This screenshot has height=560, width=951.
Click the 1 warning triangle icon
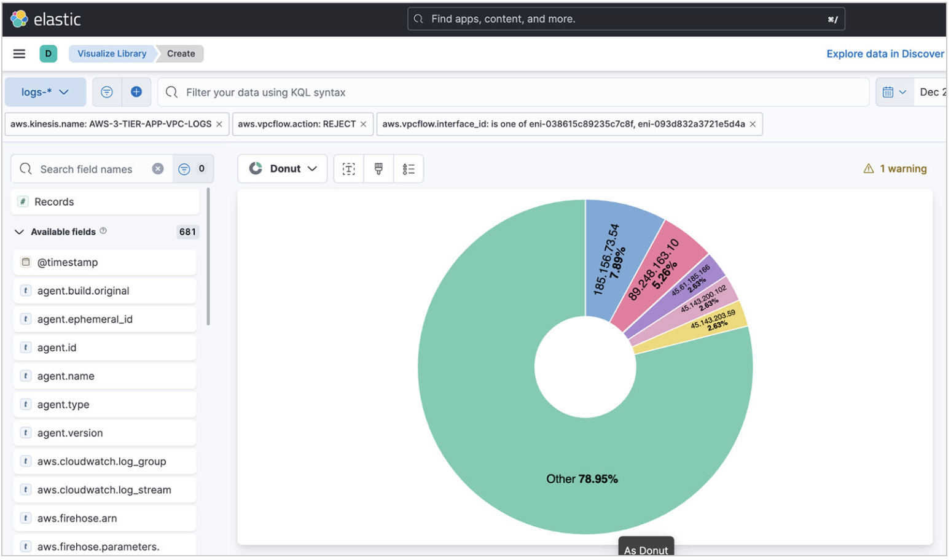point(868,168)
